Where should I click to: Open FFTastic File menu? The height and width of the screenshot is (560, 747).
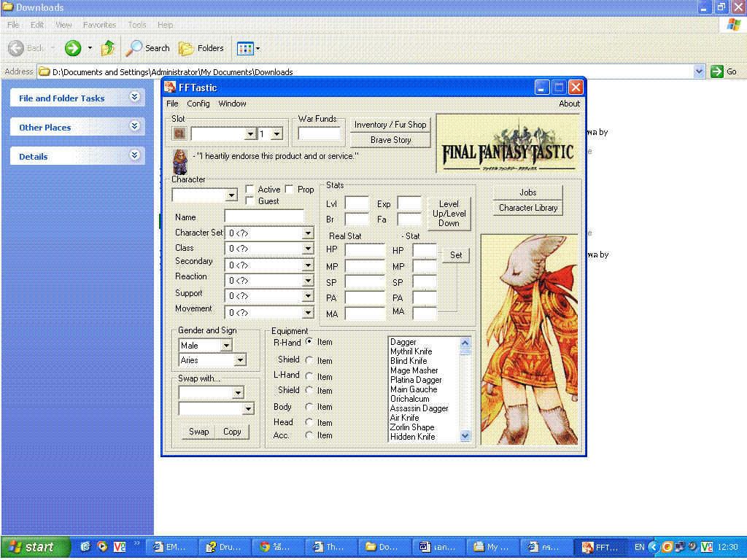172,104
